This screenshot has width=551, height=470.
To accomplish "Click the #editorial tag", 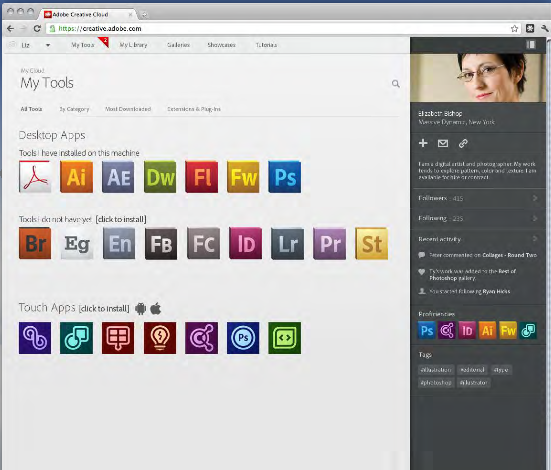I will pyautogui.click(x=472, y=370).
